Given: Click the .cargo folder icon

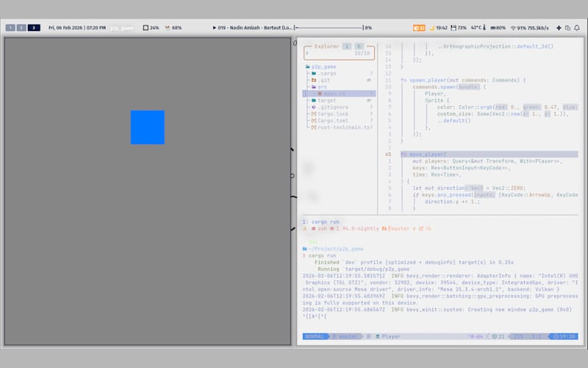Looking at the screenshot, I should pos(314,73).
